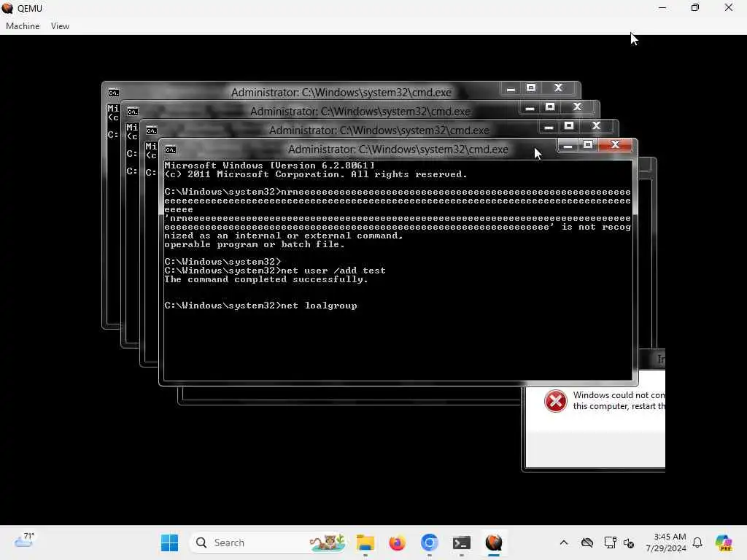Close the third cmd.exe window
The height and width of the screenshot is (560, 747).
tap(597, 126)
